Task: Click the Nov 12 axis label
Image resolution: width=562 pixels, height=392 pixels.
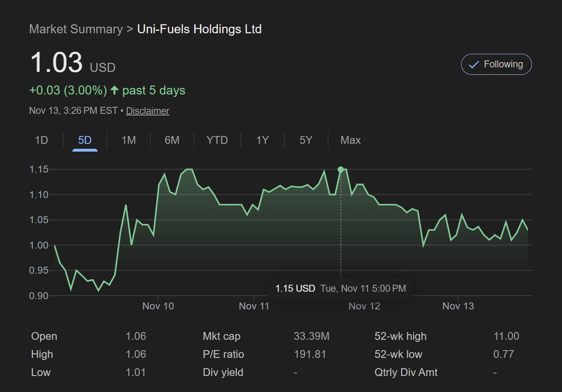Action: pos(364,306)
